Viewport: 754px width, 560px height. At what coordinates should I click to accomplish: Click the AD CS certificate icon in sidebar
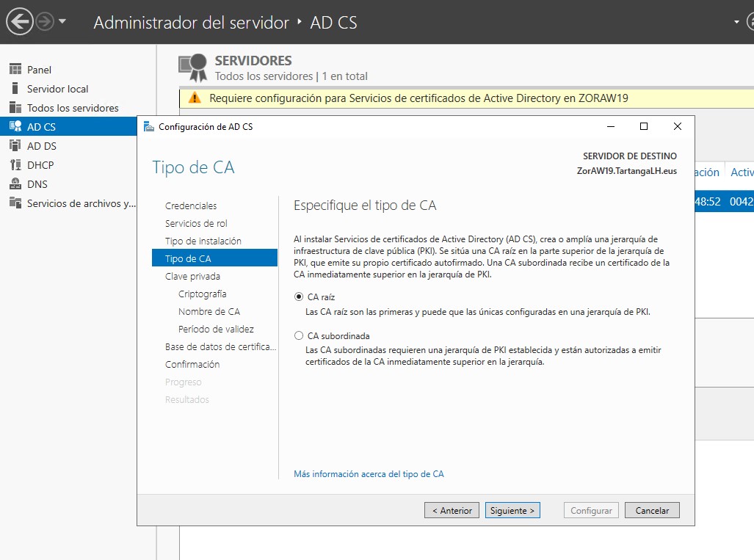coord(15,126)
